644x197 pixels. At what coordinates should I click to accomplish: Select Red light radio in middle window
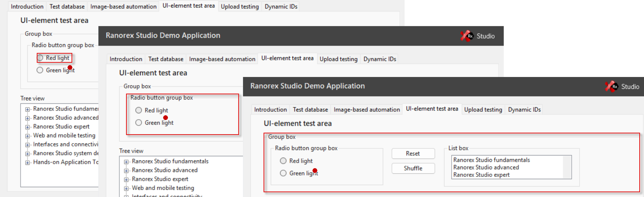point(139,110)
